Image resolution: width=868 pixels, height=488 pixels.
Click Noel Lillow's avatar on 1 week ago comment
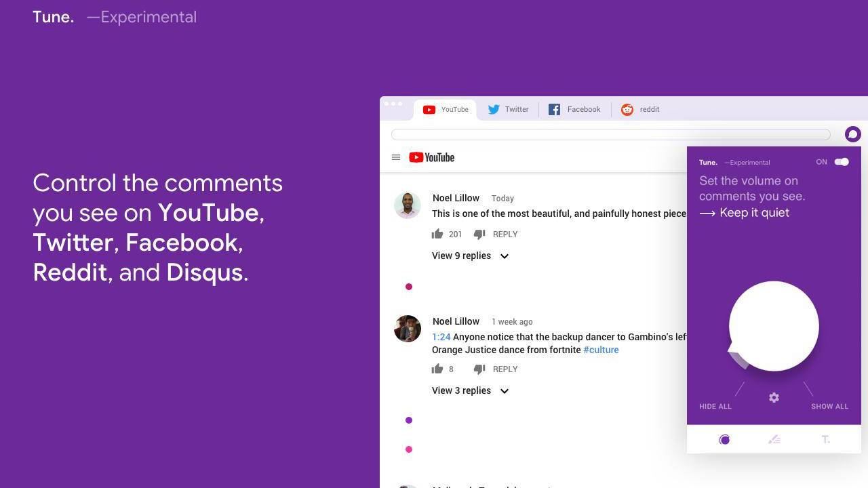(x=408, y=329)
